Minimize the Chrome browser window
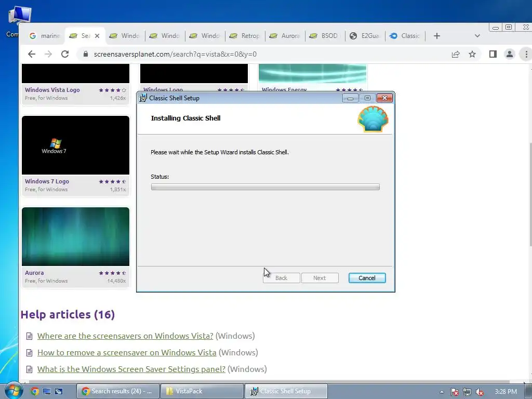The image size is (532, 399). [x=495, y=27]
